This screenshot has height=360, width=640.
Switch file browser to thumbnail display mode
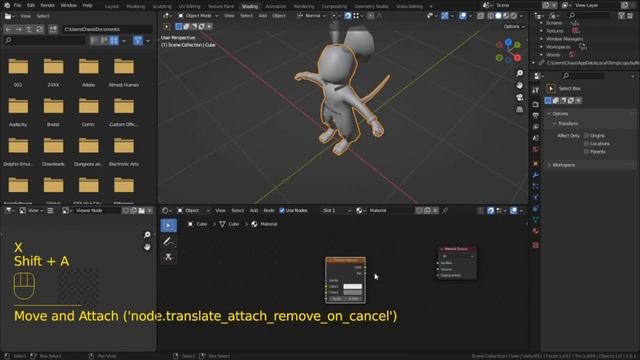pos(114,40)
